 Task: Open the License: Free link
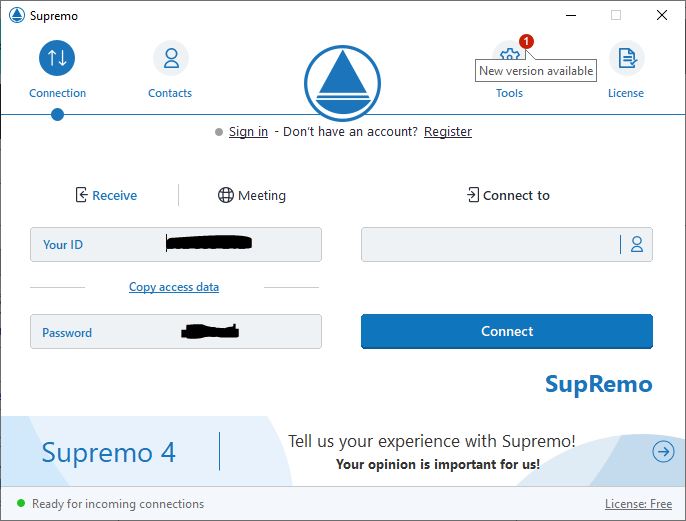click(638, 504)
